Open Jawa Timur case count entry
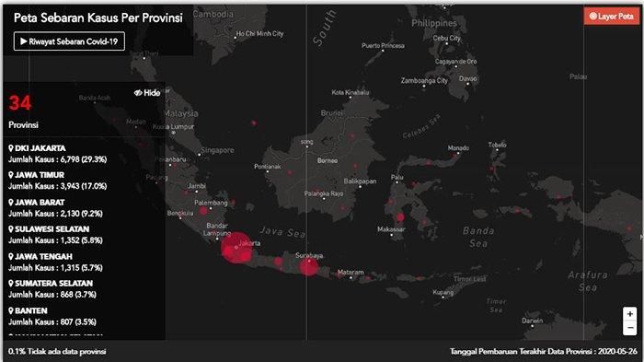644x362 pixels. pyautogui.click(x=57, y=186)
